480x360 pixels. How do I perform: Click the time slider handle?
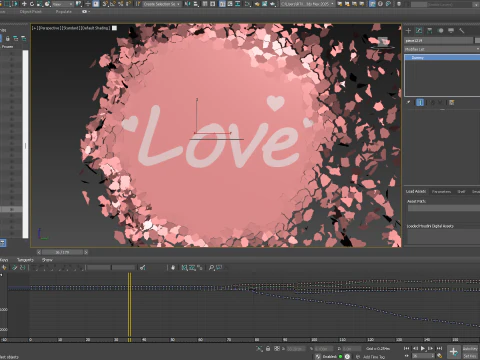pyautogui.click(x=62, y=252)
